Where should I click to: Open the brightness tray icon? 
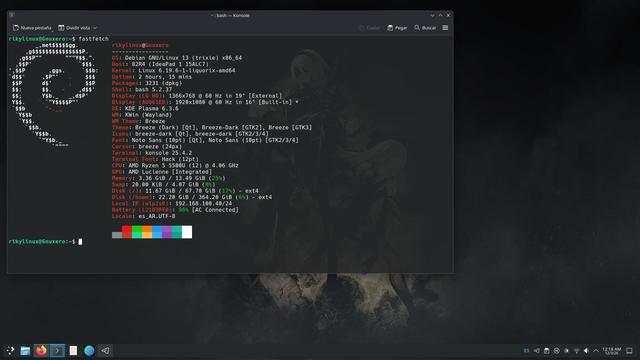(x=567, y=351)
